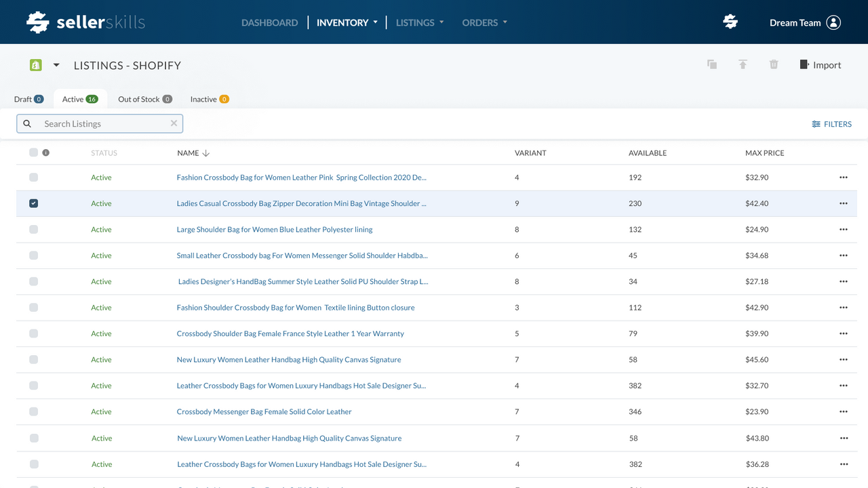The height and width of the screenshot is (488, 868).
Task: Open the actions menu for Large Shoulder Bag
Action: click(x=843, y=229)
